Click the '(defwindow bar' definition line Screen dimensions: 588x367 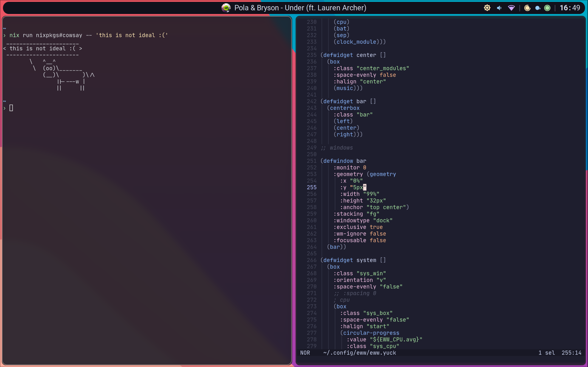tap(343, 161)
